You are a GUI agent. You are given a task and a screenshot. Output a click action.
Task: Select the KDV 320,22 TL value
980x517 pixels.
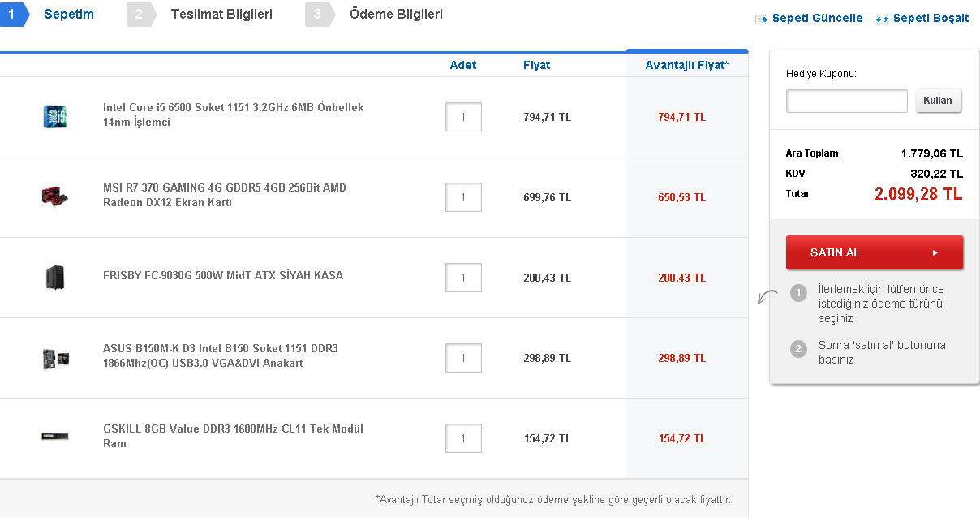pyautogui.click(x=937, y=174)
